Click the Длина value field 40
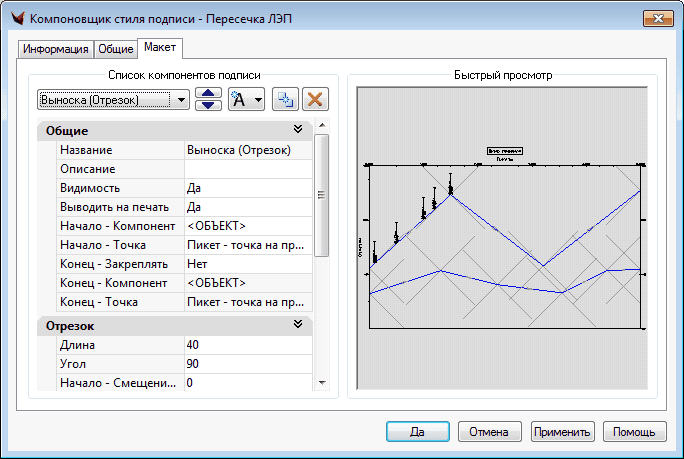The height and width of the screenshot is (459, 684). click(248, 345)
